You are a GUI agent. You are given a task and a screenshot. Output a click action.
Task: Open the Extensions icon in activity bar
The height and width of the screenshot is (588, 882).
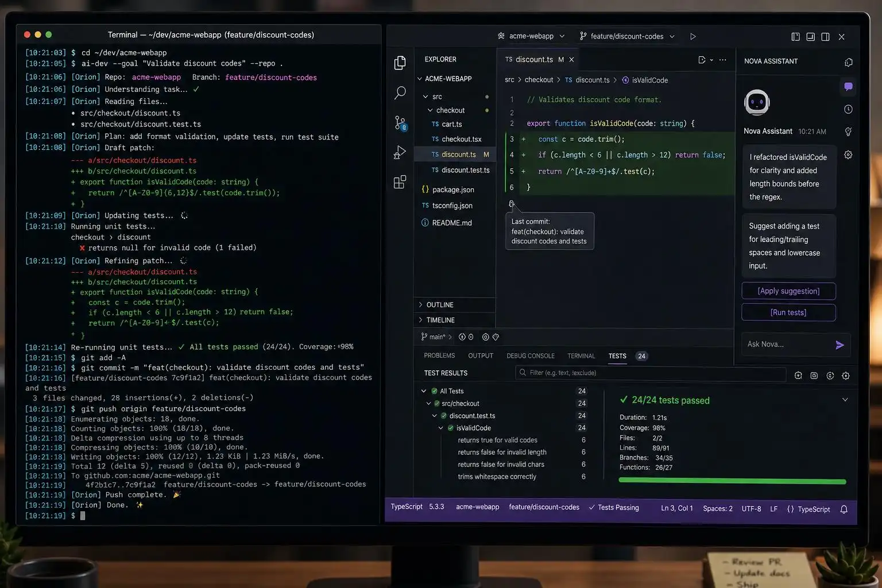tap(400, 183)
